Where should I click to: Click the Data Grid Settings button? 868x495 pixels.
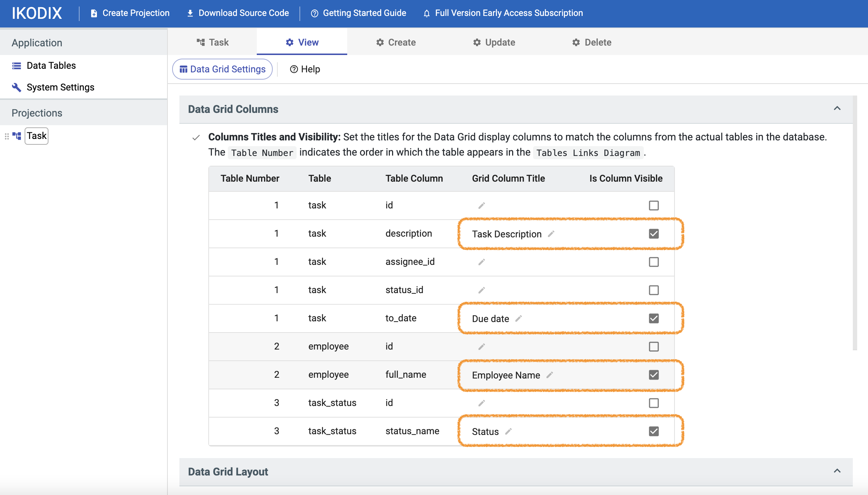coord(222,69)
